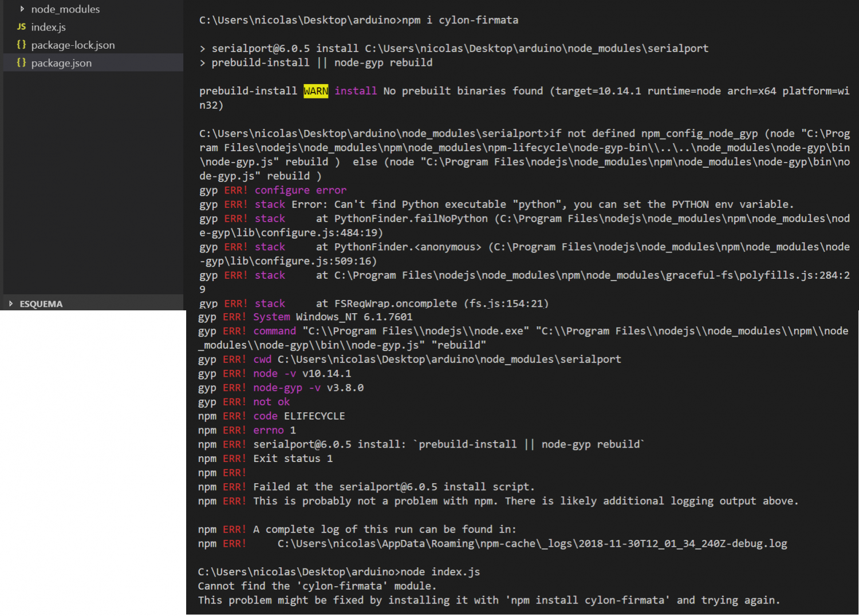Expand the ESQUEMA section arrow
The image size is (859, 616).
click(x=11, y=303)
